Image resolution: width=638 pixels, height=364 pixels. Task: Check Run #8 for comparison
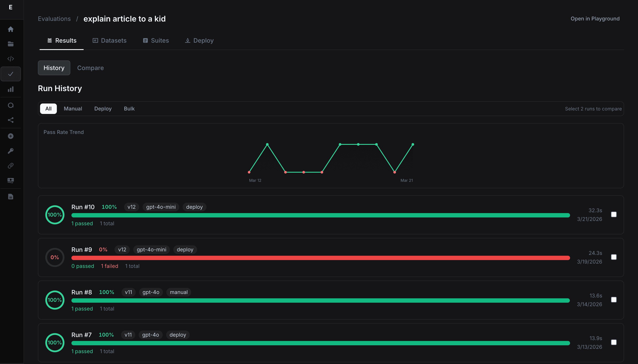coord(614,299)
